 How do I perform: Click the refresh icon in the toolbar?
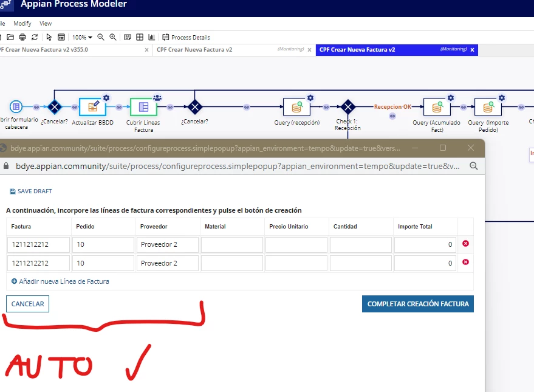coord(35,37)
